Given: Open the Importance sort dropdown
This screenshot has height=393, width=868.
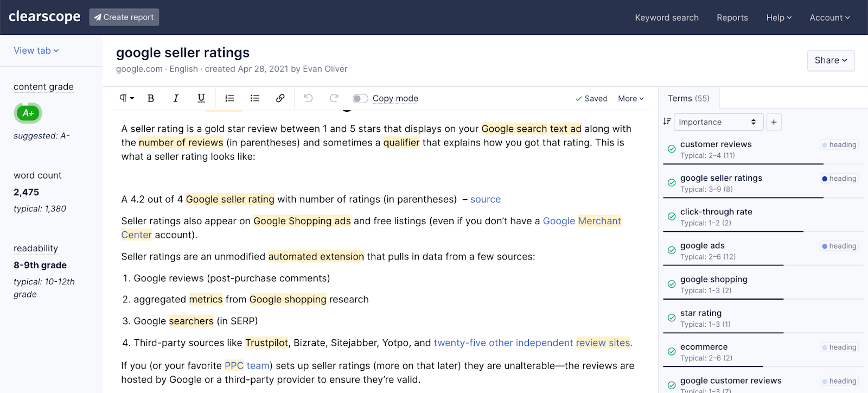Looking at the screenshot, I should pyautogui.click(x=718, y=122).
